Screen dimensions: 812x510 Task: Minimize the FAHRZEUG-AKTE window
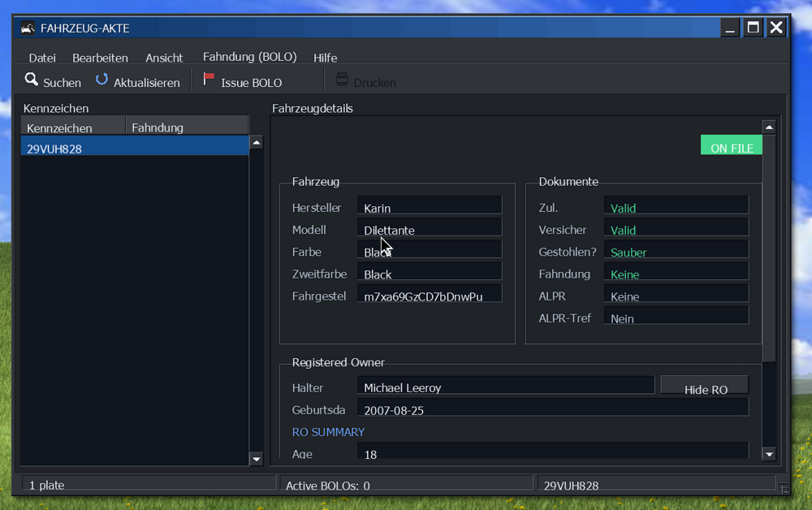(x=730, y=28)
